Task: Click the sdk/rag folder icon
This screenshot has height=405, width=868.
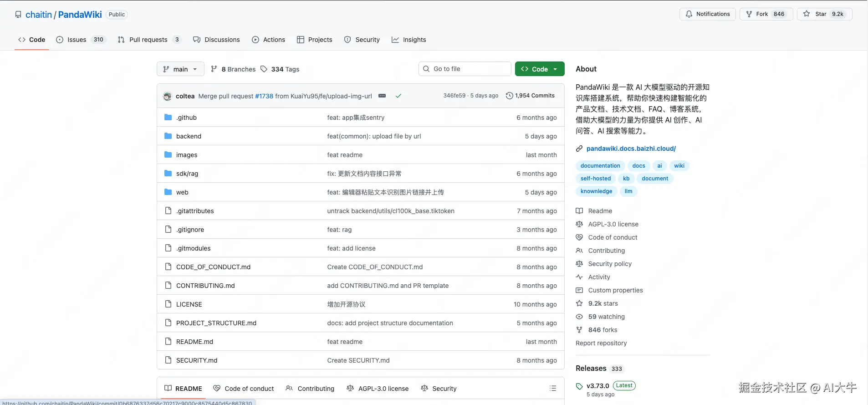Action: click(168, 174)
